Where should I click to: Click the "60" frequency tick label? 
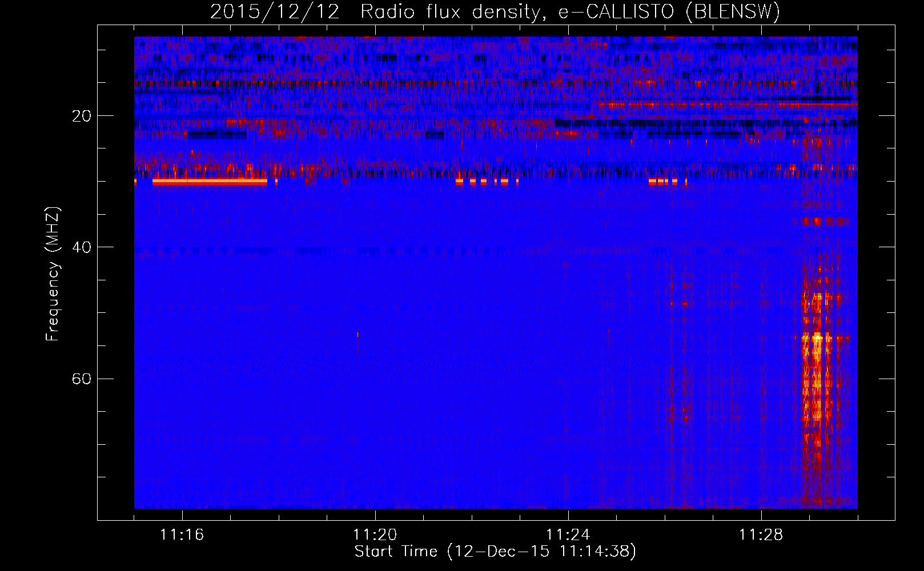point(82,379)
